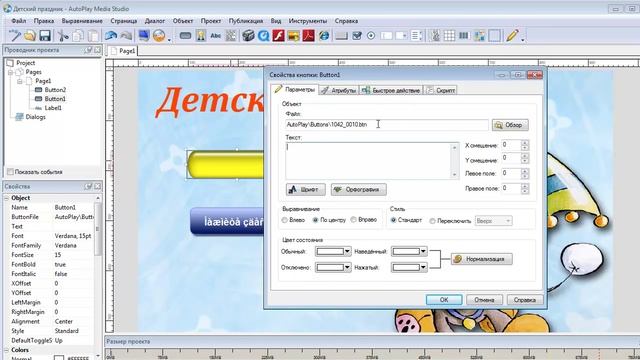Select Влево alignment radio button

pos(284,220)
